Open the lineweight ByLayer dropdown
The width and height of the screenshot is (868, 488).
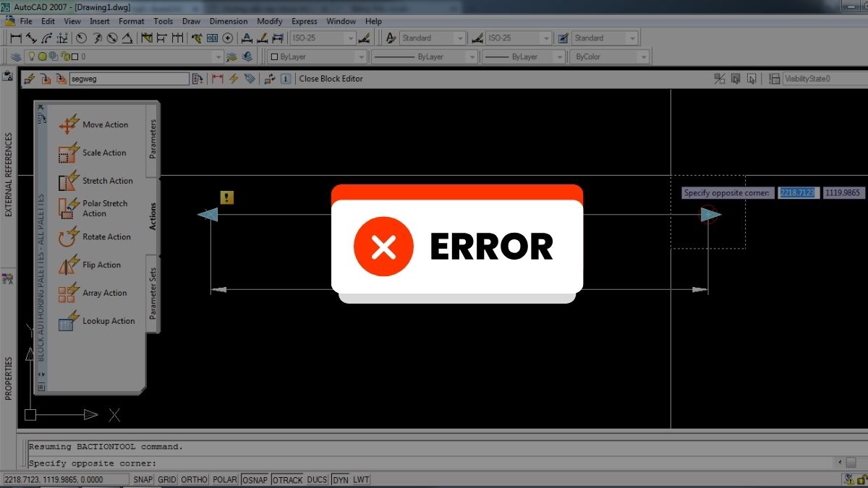point(524,56)
